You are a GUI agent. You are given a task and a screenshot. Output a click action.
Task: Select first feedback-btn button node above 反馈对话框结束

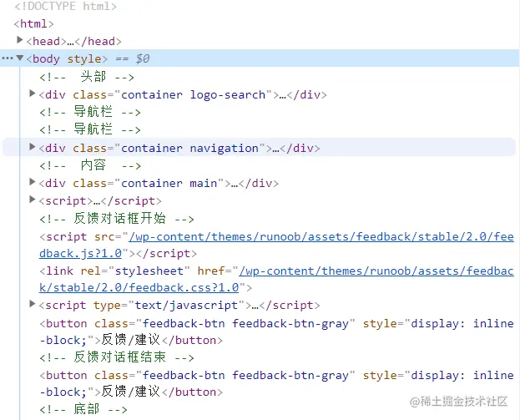[x=276, y=331]
